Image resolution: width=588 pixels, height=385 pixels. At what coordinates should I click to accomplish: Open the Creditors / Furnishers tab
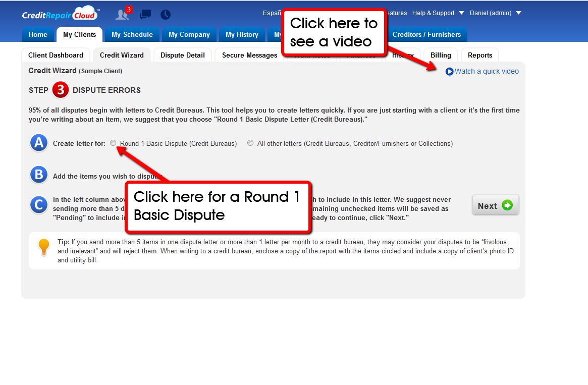click(427, 34)
